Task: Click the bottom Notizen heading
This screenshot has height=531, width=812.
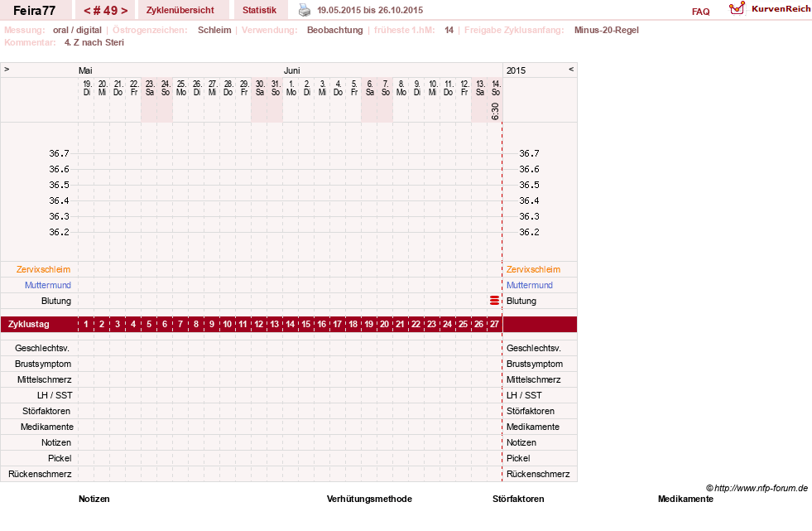Action: point(94,499)
